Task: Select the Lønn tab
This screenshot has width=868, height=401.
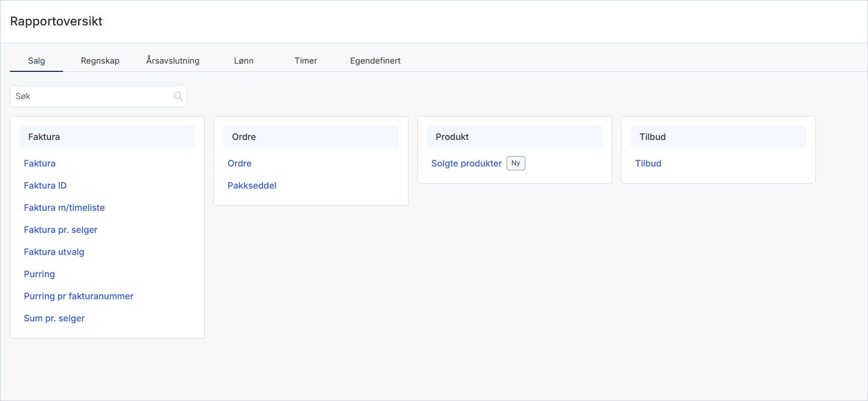Action: point(244,61)
